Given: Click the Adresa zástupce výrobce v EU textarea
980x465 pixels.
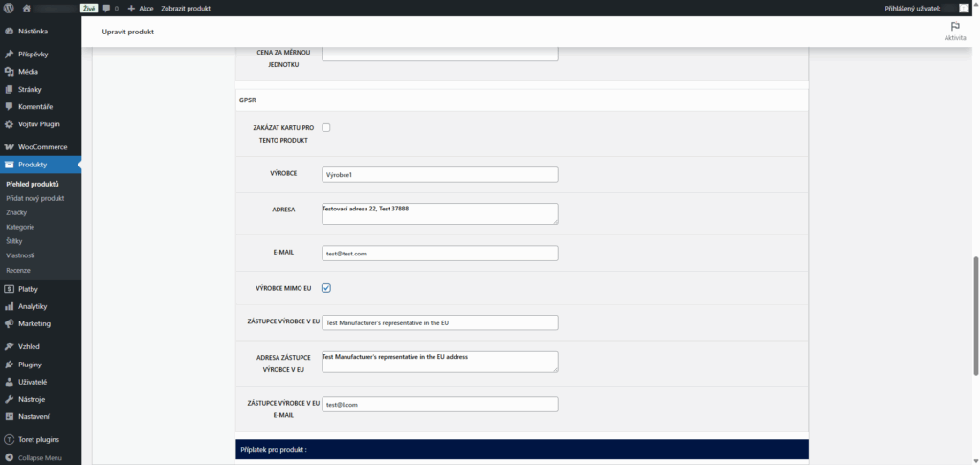Looking at the screenshot, I should point(440,362).
